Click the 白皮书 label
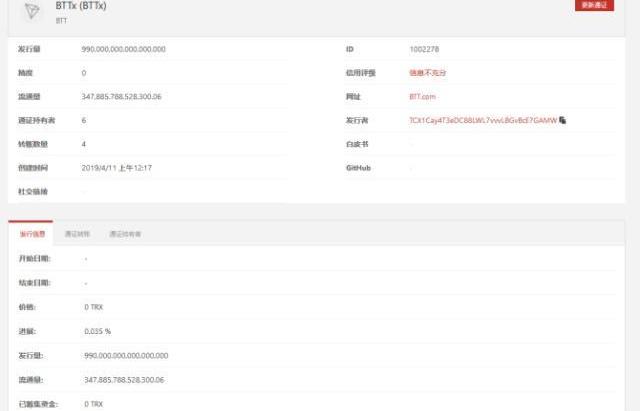This screenshot has width=640, height=411. click(357, 144)
